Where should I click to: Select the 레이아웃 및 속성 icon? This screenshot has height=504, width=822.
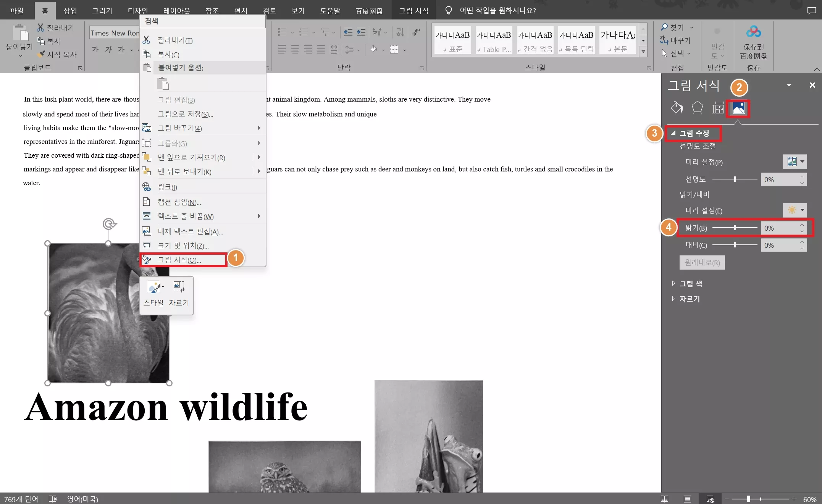(718, 108)
